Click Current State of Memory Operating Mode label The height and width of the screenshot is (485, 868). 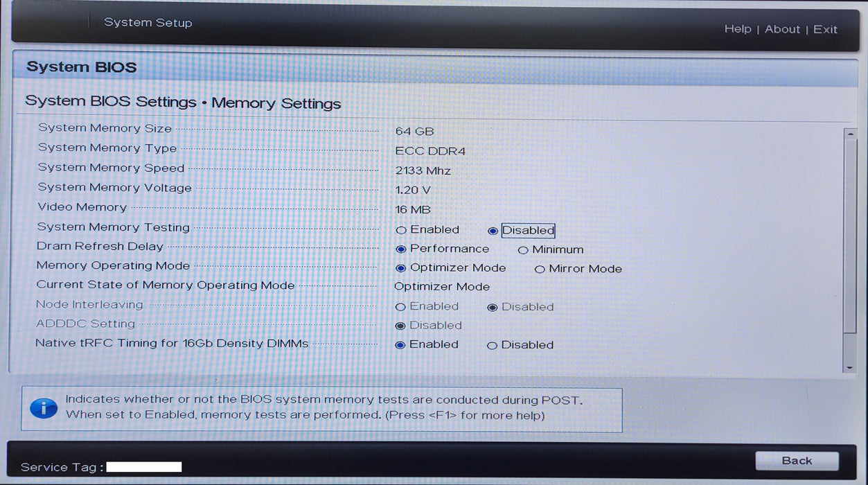click(166, 285)
